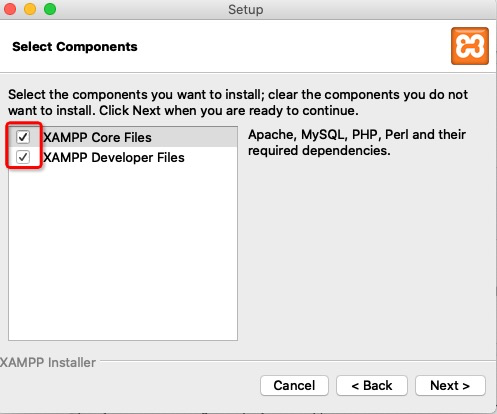The height and width of the screenshot is (414, 497).
Task: Continue with the Next button
Action: click(x=450, y=386)
